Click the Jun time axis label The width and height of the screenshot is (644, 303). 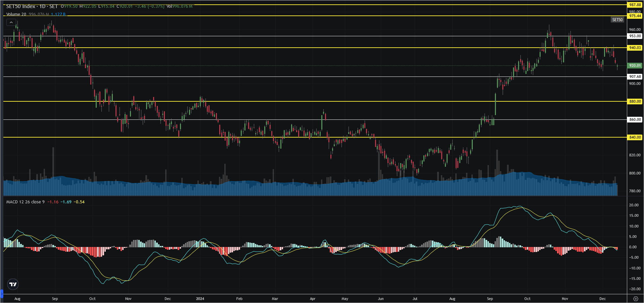(x=380, y=299)
